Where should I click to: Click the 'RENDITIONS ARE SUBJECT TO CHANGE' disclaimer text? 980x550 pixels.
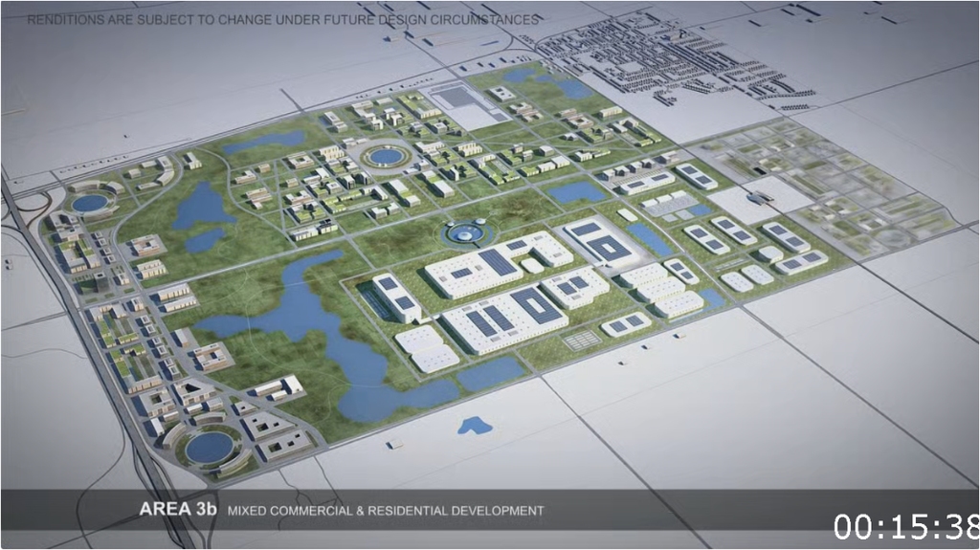pos(282,19)
